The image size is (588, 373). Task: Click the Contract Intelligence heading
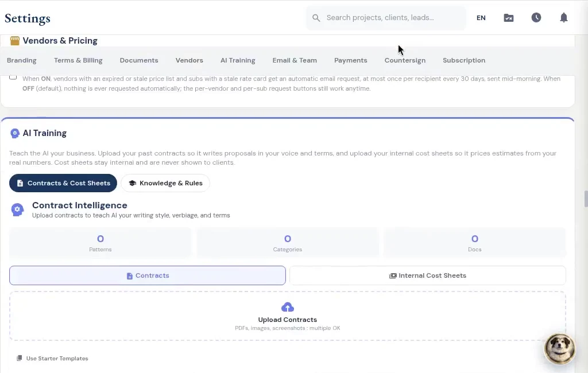(x=79, y=205)
